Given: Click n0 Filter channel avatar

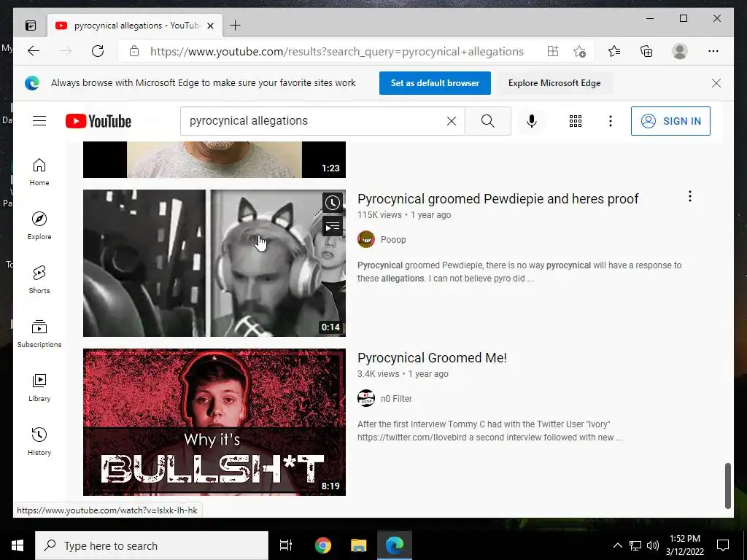Looking at the screenshot, I should coord(366,399).
